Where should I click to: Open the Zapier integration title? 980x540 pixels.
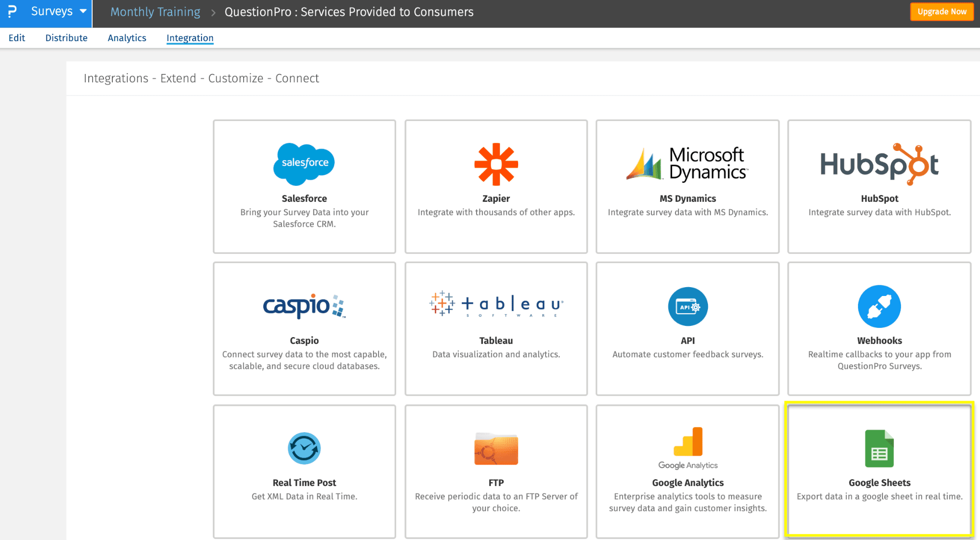pos(496,198)
